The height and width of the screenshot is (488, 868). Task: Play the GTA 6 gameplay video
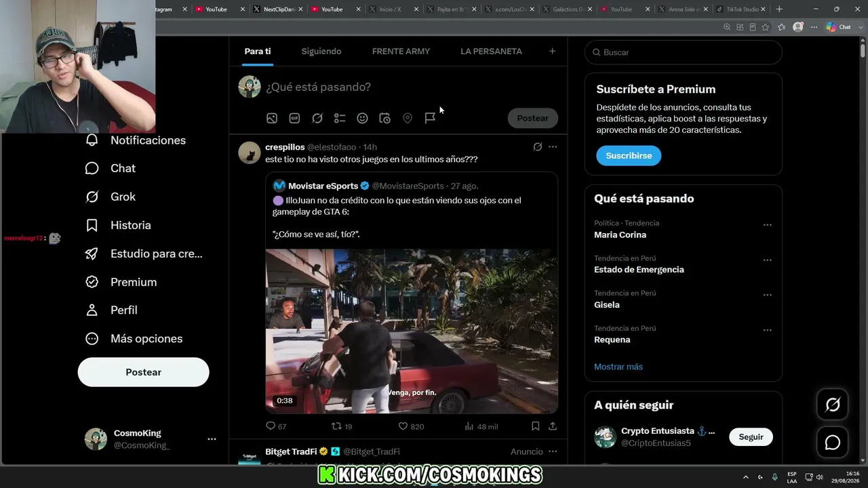coord(412,331)
